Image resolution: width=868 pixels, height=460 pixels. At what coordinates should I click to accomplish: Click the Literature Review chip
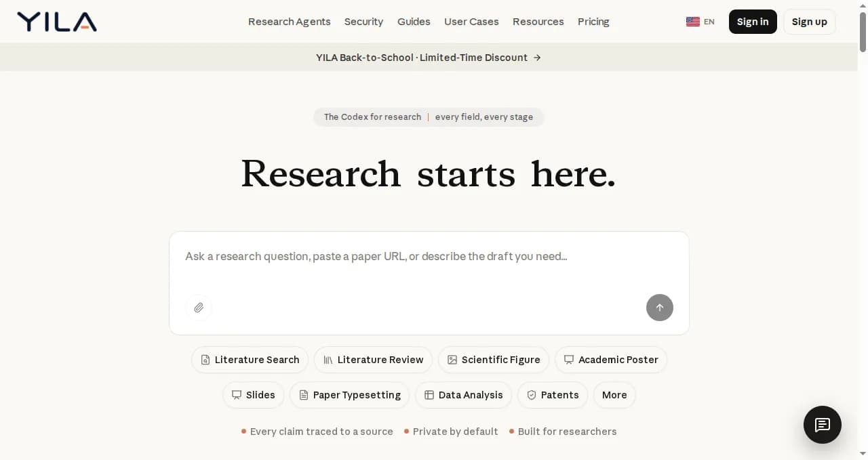373,360
